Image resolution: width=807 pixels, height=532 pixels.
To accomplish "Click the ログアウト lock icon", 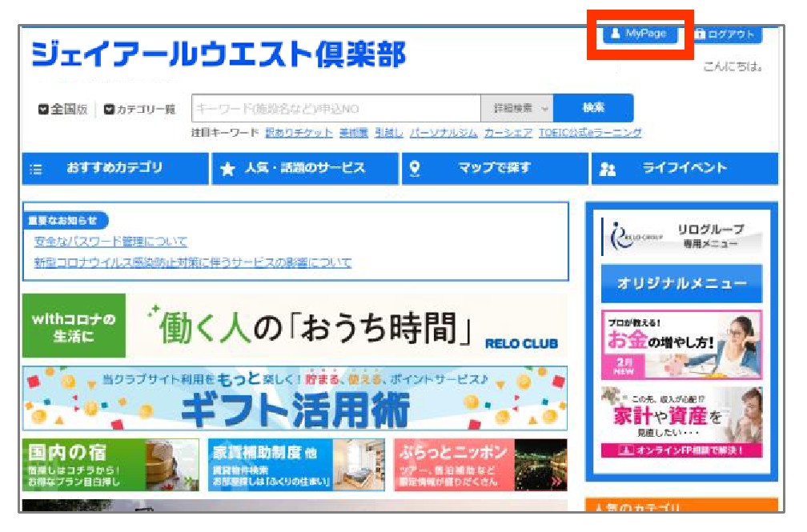I will point(700,34).
